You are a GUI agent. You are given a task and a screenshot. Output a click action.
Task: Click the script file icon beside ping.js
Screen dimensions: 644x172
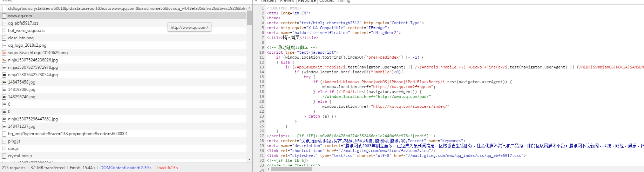pos(4,141)
